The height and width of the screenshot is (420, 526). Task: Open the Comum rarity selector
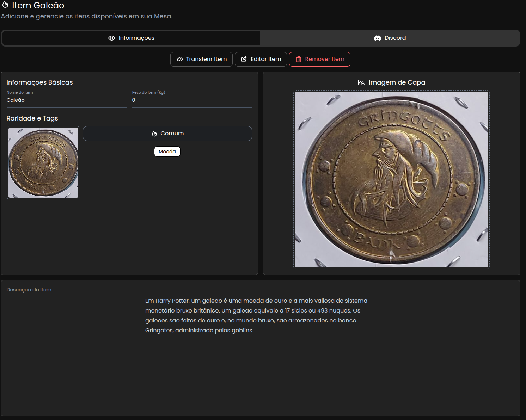point(167,134)
